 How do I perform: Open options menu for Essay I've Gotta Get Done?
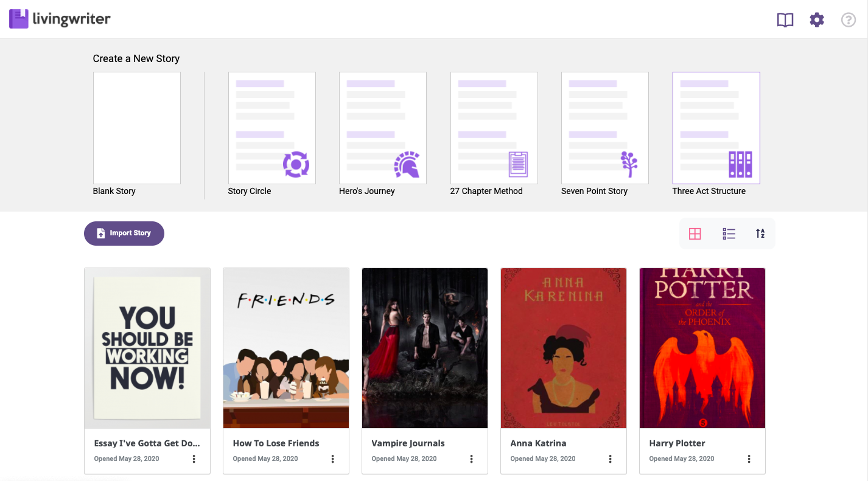click(194, 459)
